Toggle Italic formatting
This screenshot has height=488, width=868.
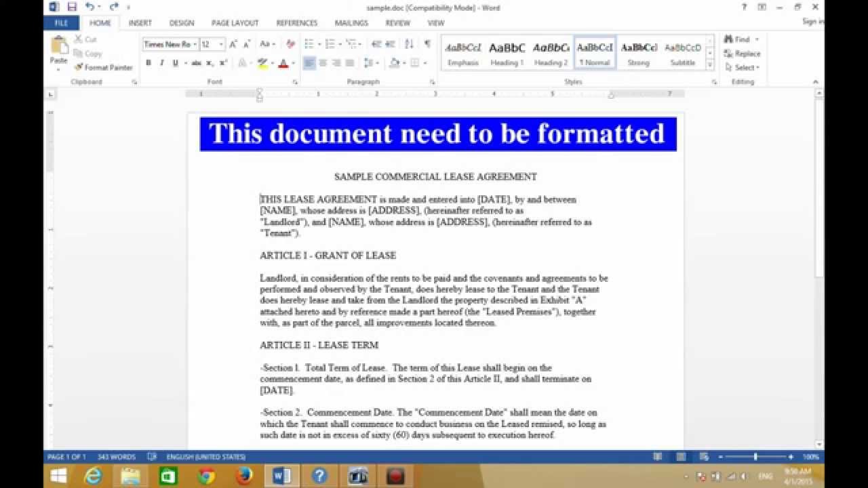tap(161, 63)
